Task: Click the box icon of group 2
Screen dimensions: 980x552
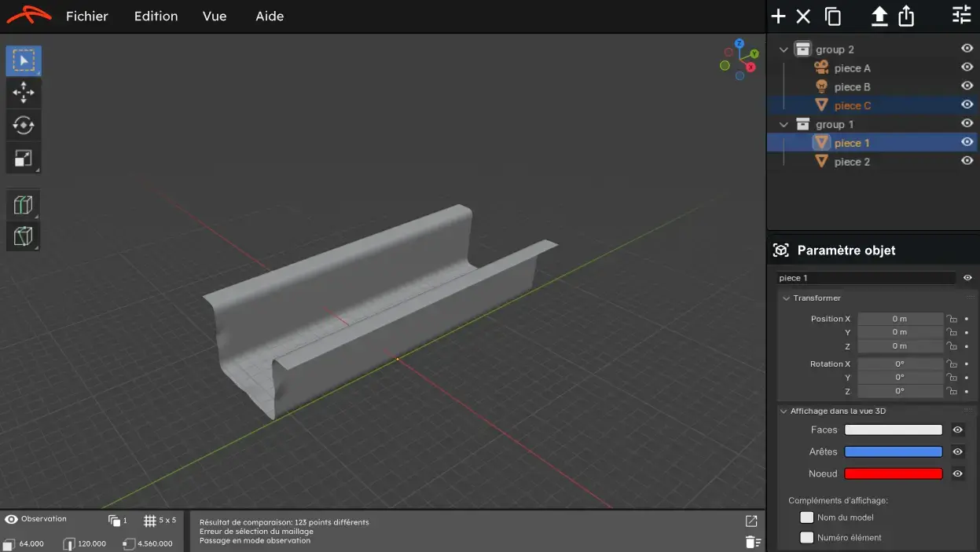Action: tap(802, 49)
